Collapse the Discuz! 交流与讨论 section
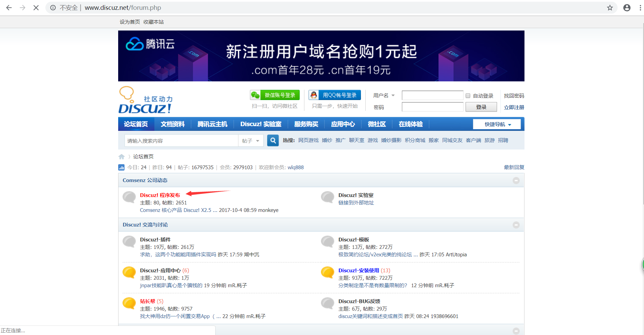644x335 pixels. [x=516, y=225]
